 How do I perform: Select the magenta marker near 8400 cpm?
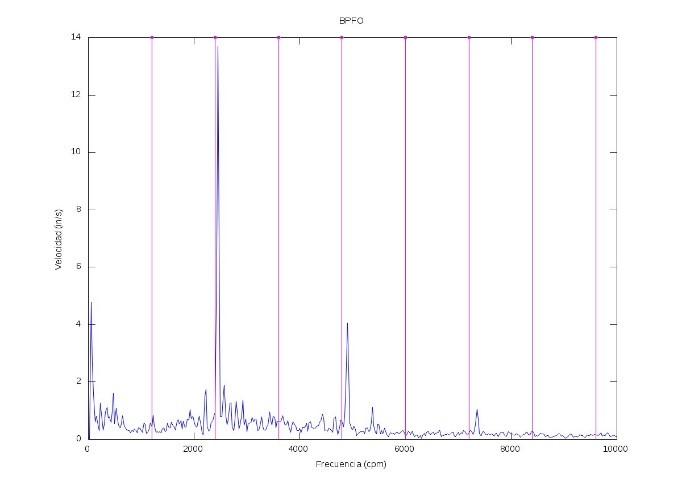click(532, 37)
